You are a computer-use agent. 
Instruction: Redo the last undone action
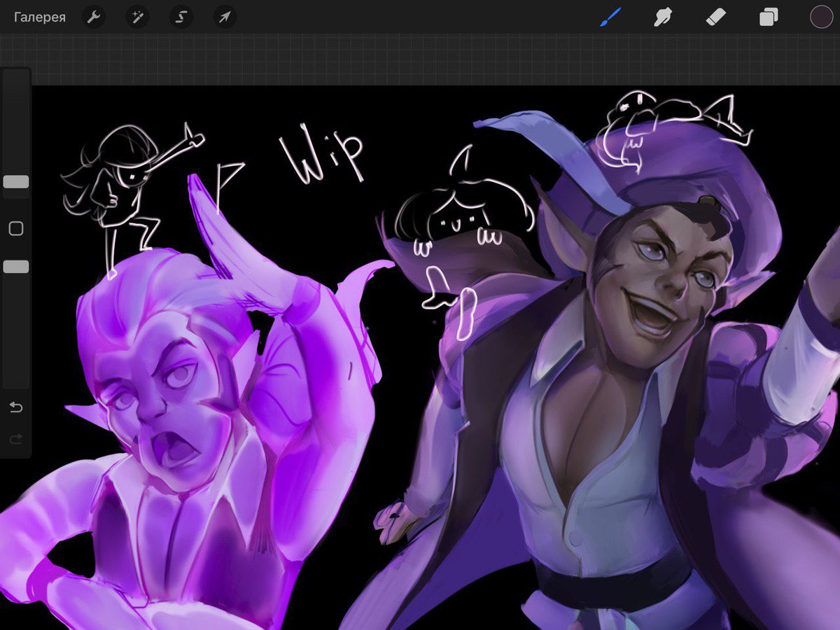(16, 439)
